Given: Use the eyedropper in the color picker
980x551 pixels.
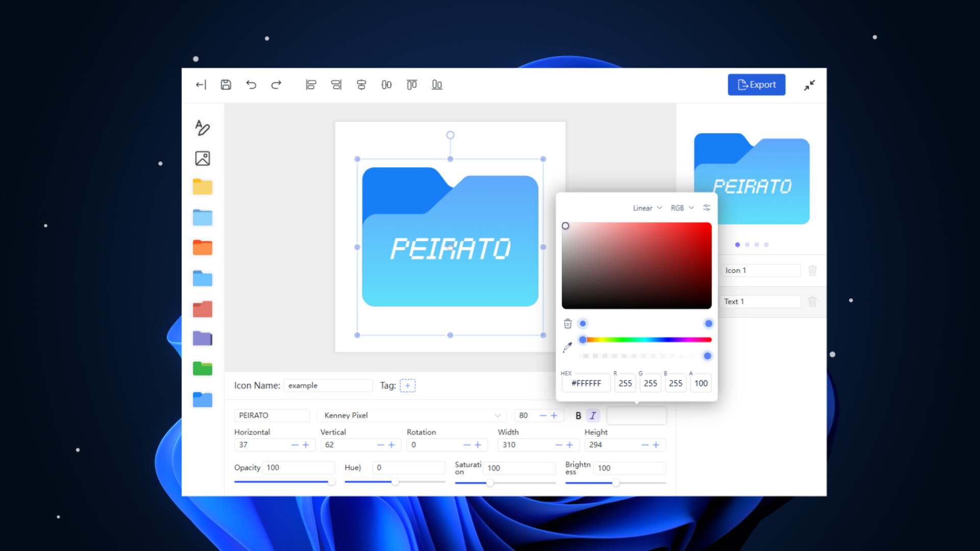Looking at the screenshot, I should click(567, 347).
